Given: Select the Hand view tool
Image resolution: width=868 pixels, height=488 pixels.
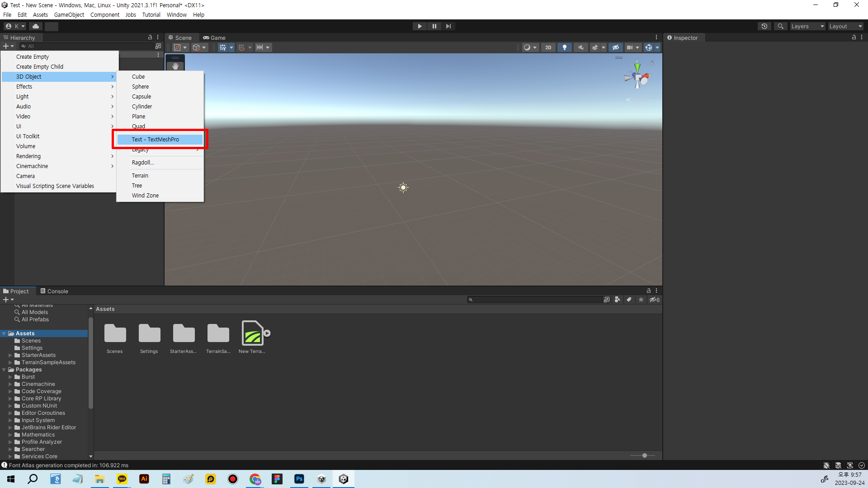Looking at the screenshot, I should (x=175, y=66).
